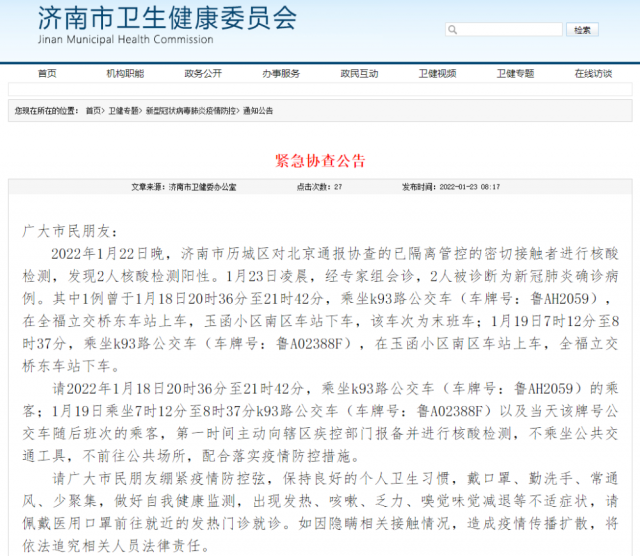Click Jinan Municipal Health Commission subtitle

click(126, 40)
